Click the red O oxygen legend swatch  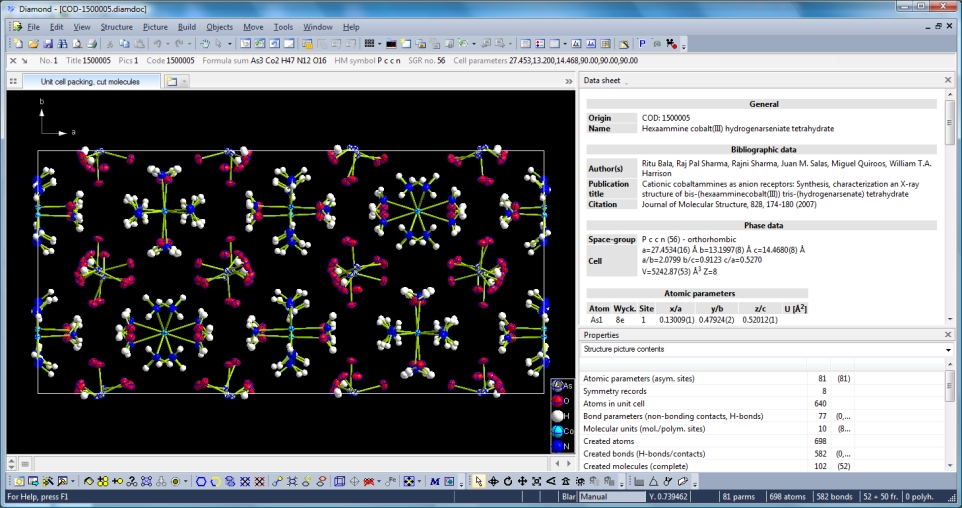point(557,400)
